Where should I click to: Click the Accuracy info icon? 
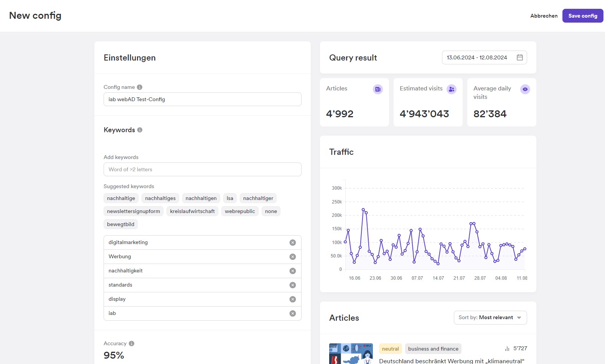[132, 344]
